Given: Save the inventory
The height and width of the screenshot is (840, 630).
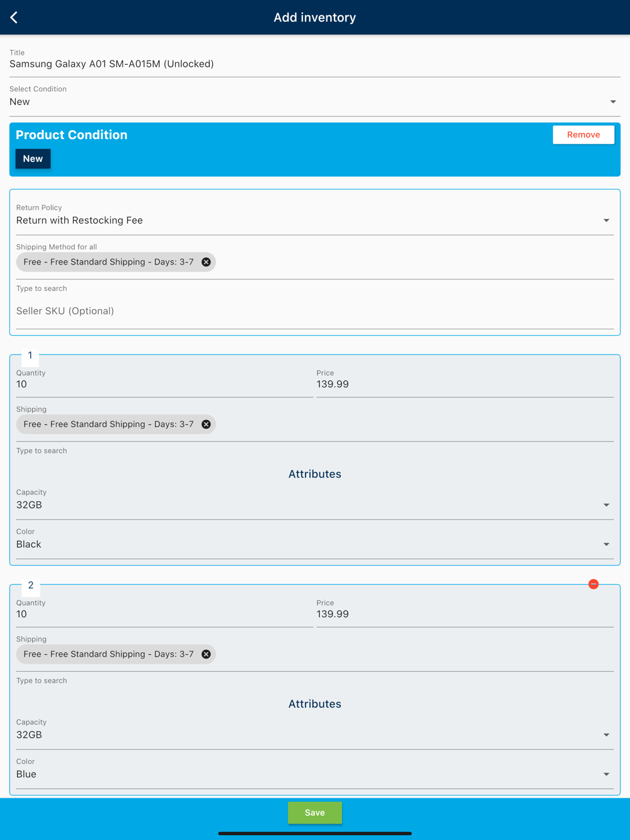Looking at the screenshot, I should point(315,813).
